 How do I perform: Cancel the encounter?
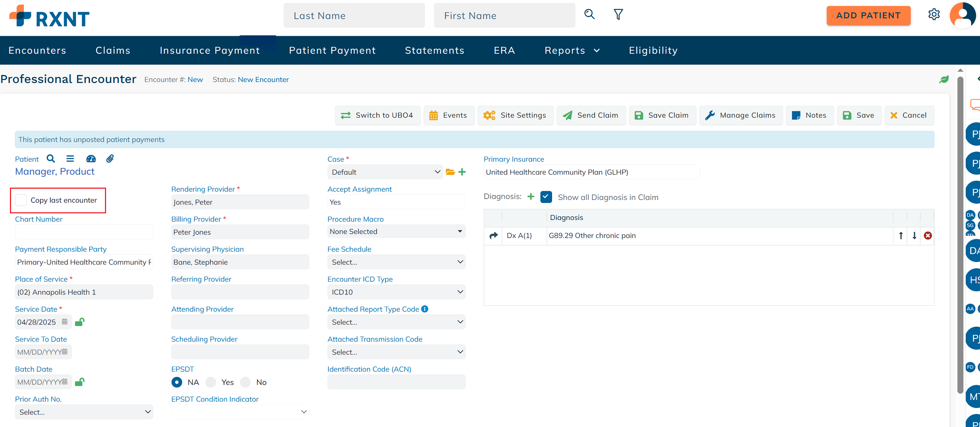pyautogui.click(x=909, y=115)
